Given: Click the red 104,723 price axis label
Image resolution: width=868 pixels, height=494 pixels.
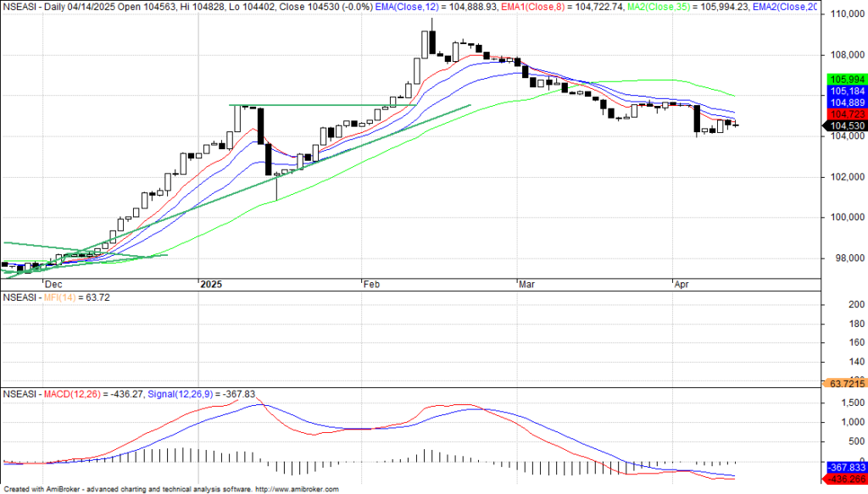Looking at the screenshot, I should (x=844, y=114).
